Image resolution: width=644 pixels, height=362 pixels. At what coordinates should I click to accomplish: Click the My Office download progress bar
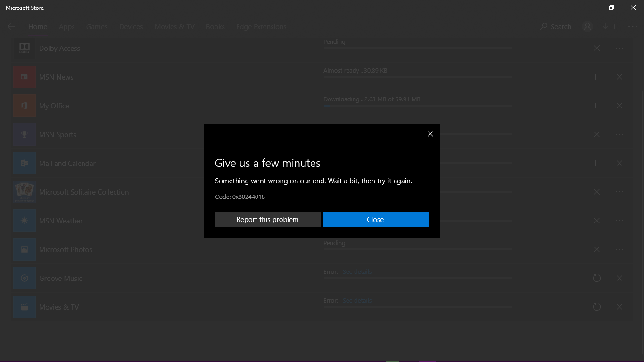pos(418,106)
